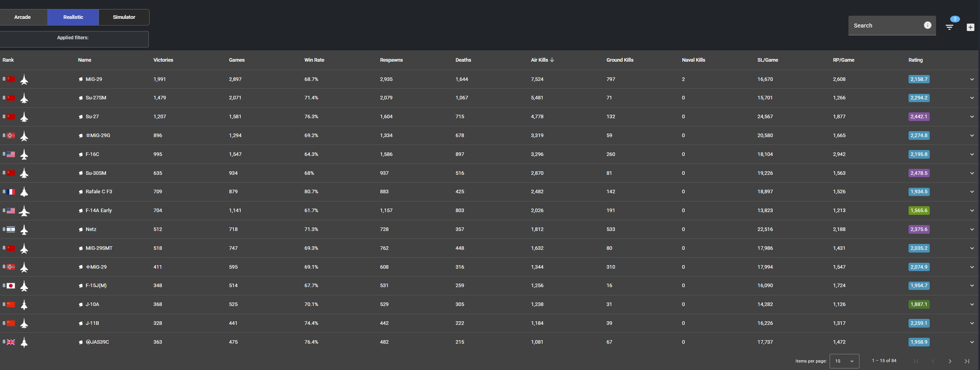Expand the JAS39C row chevron
This screenshot has height=370, width=980.
(x=972, y=342)
